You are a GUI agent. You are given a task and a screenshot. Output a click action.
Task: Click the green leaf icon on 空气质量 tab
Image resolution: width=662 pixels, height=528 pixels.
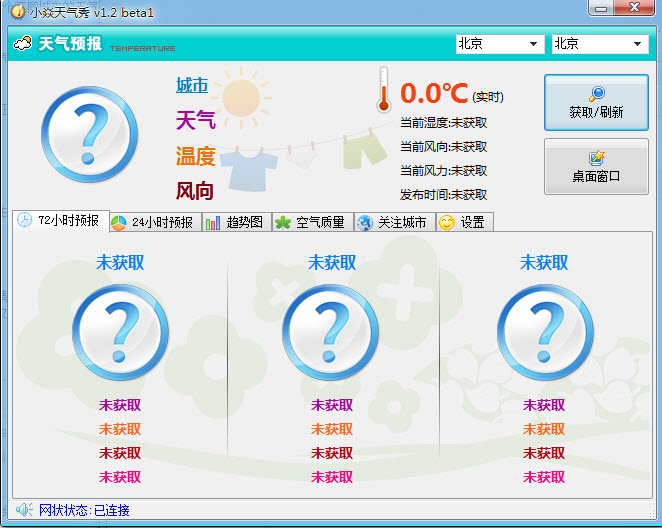click(x=282, y=222)
